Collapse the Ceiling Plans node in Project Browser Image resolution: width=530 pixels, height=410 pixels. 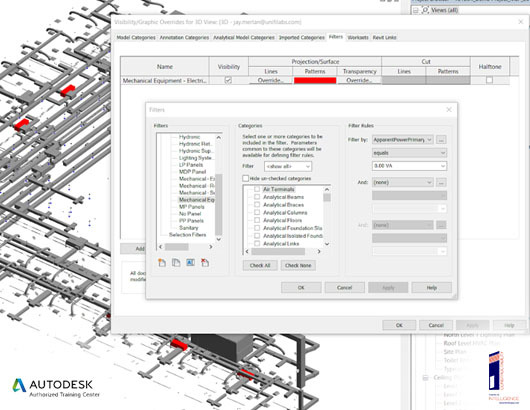(426, 378)
